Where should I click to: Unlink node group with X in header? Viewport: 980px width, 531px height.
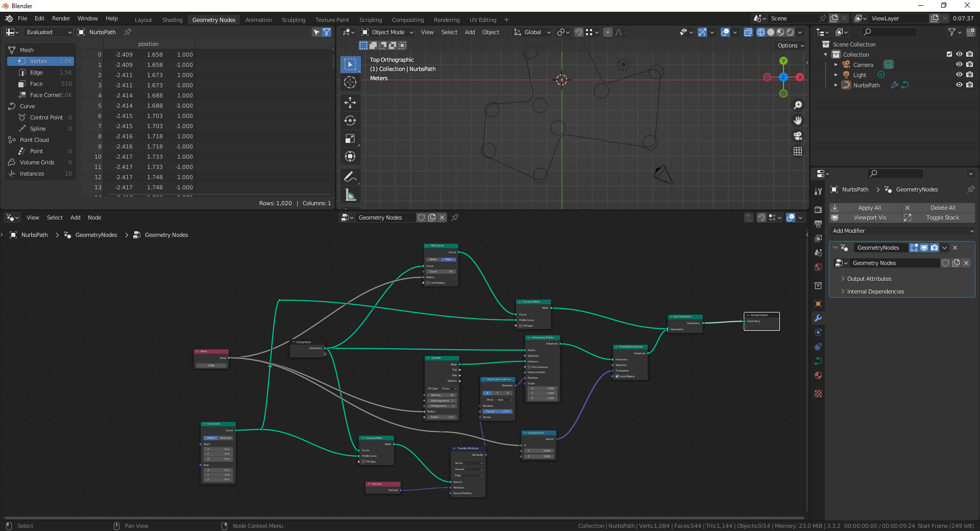(x=442, y=218)
